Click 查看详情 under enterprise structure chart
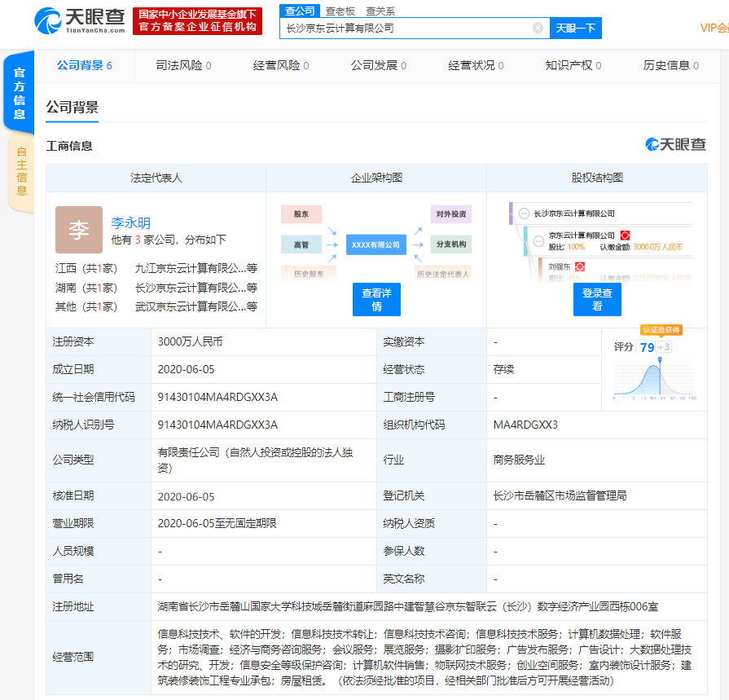729x700 pixels. point(376,300)
